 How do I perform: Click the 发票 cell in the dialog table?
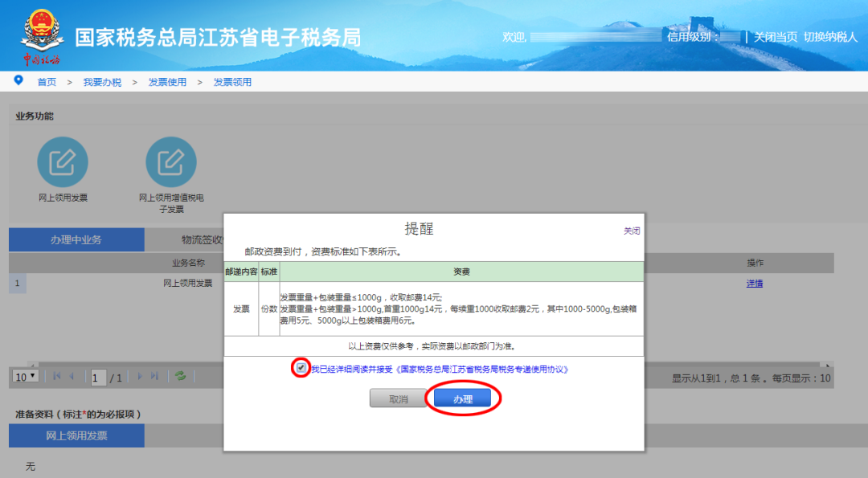241,308
